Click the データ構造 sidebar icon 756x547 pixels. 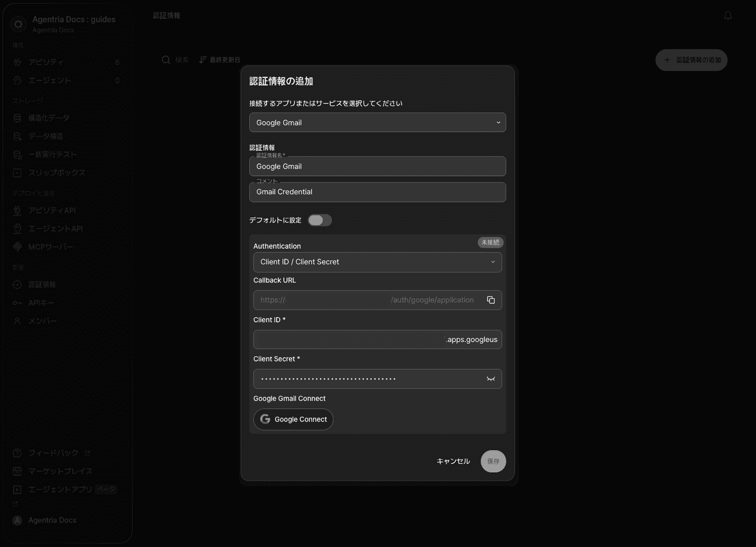coord(17,136)
